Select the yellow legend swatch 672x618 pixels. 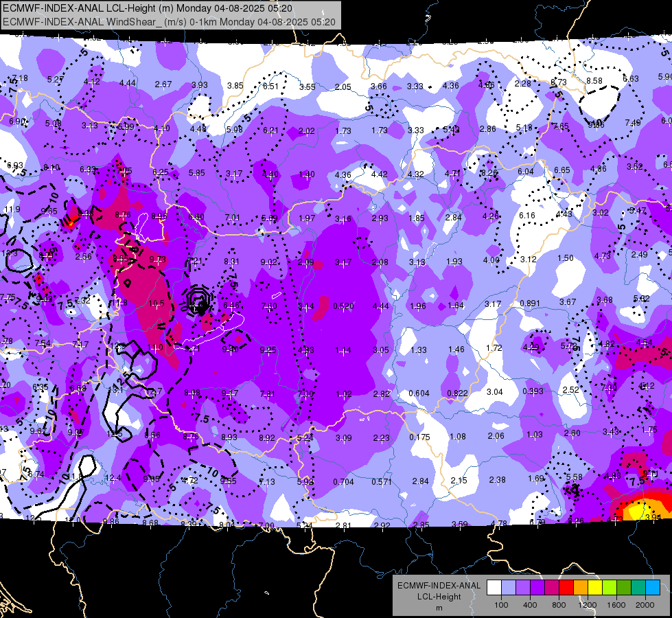pyautogui.click(x=595, y=587)
